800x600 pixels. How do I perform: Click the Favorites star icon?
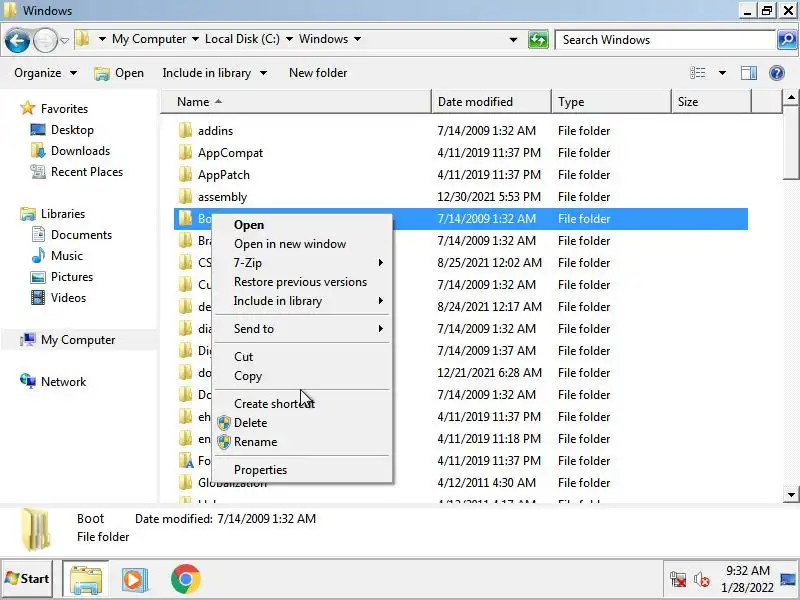pos(28,108)
